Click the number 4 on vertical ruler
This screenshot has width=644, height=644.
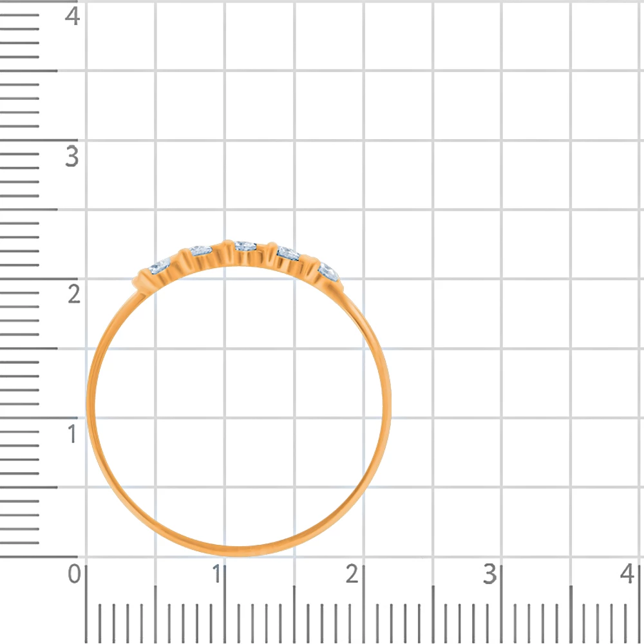click(72, 17)
